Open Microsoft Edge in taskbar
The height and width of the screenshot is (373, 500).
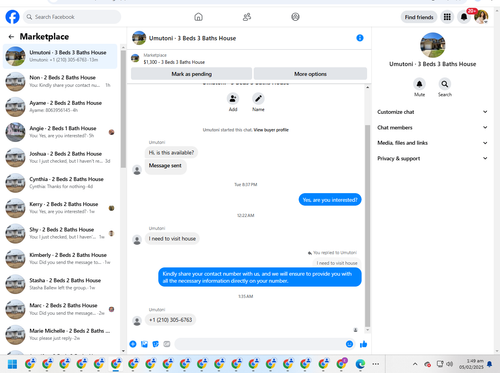360,364
